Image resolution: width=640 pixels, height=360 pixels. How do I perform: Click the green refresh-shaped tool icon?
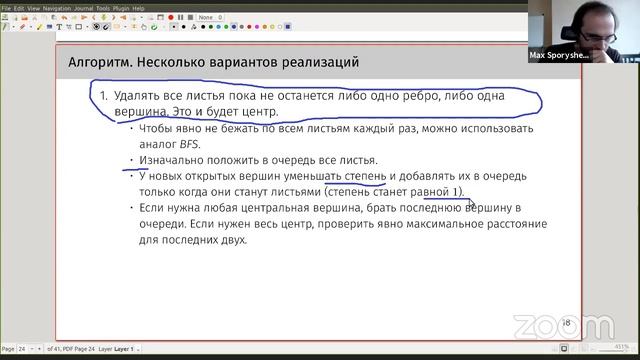[x=154, y=27]
